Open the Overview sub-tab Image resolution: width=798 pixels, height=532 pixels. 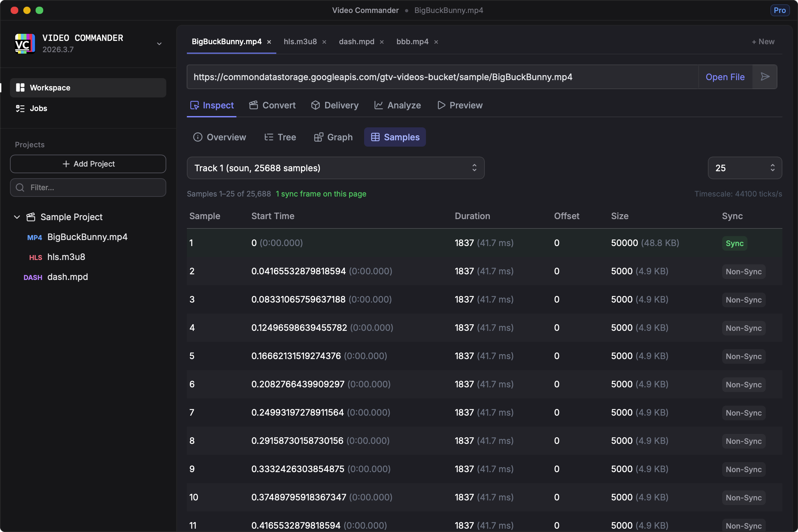pos(219,137)
